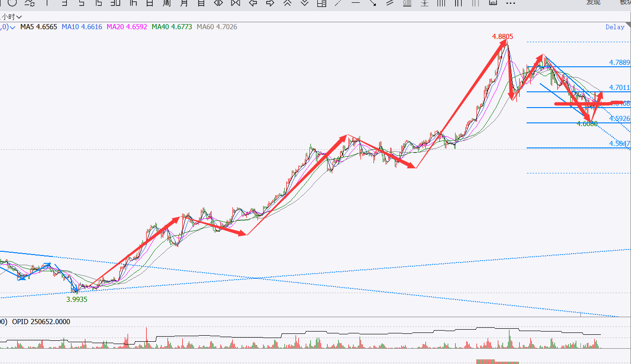Open the table layout icon

(321, 3)
